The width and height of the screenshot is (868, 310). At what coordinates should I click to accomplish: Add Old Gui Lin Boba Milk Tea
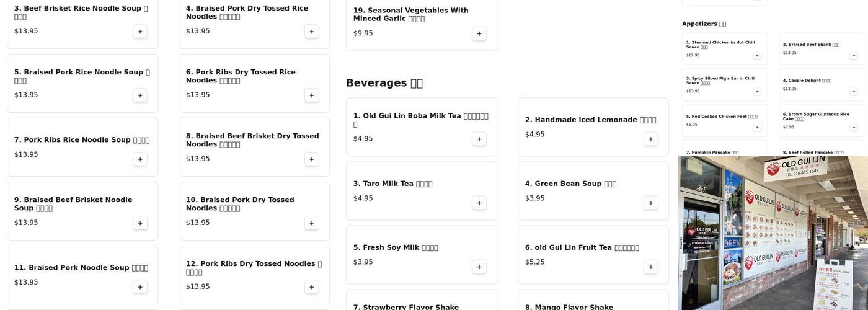479,139
